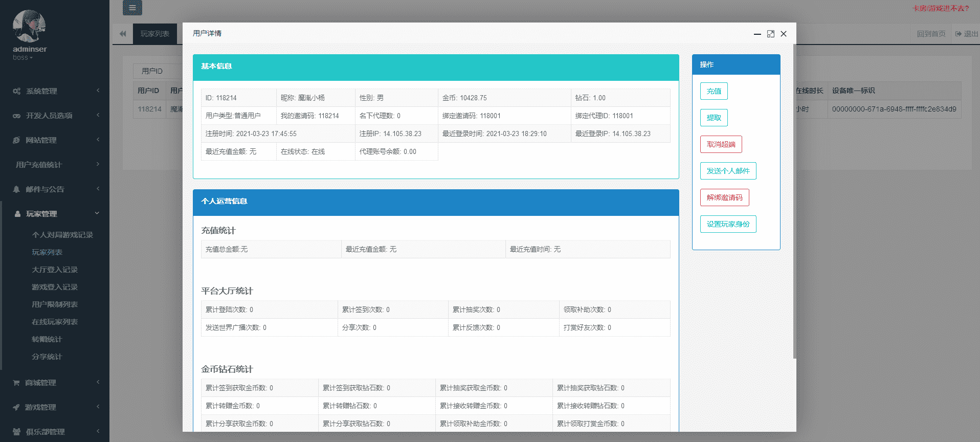Click the 商城管理 cart icon
Viewport: 980px width, 442px height.
click(16, 383)
